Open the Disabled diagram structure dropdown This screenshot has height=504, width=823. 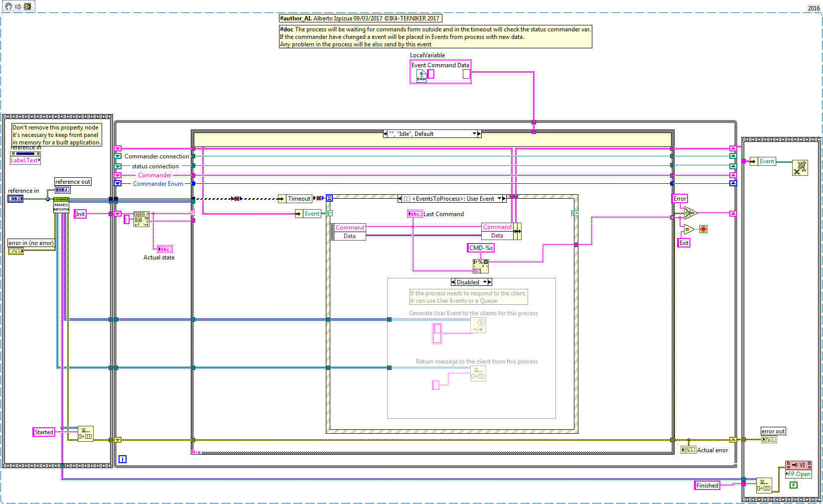[x=485, y=282]
